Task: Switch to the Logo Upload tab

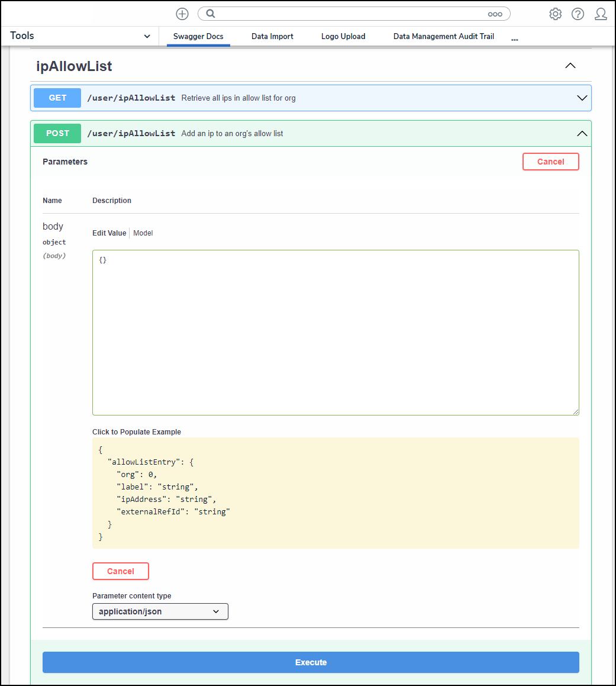Action: coord(343,37)
